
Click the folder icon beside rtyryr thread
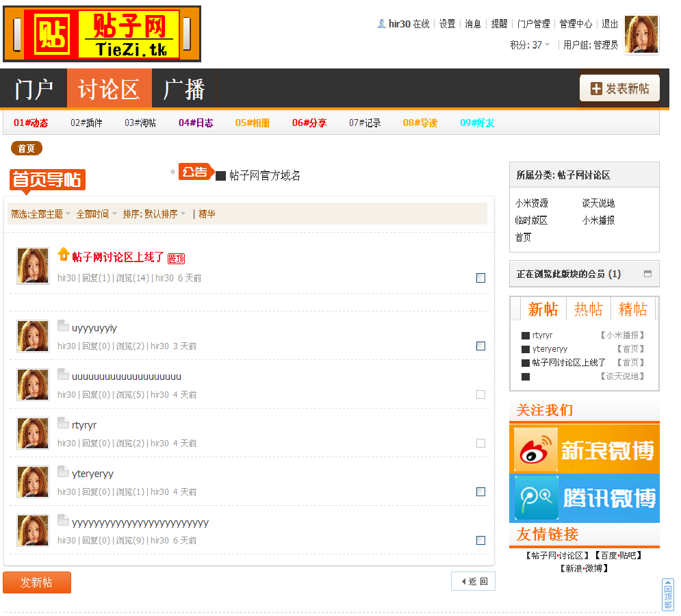[64, 423]
